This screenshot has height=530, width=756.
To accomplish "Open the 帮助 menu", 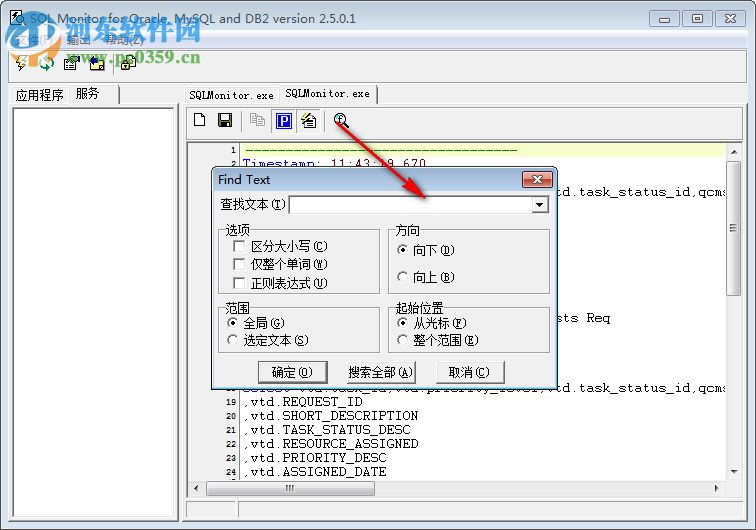I will (x=124, y=40).
